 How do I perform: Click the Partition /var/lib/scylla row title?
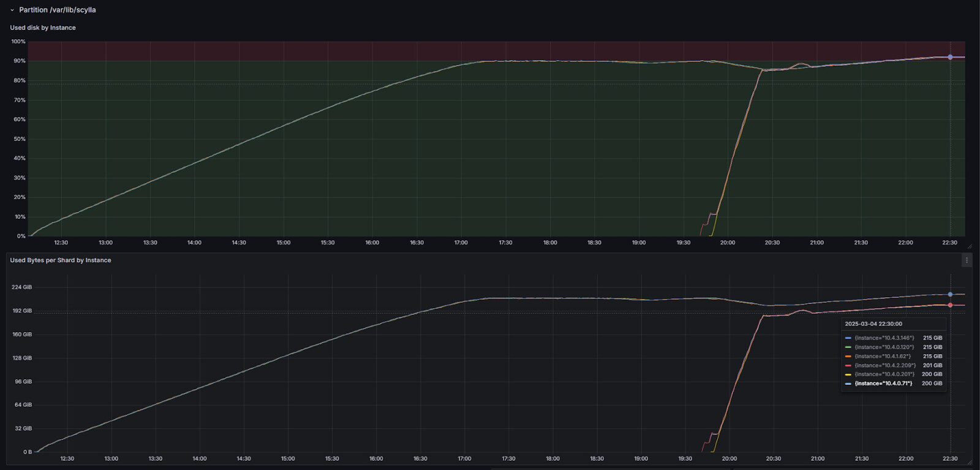(x=58, y=10)
